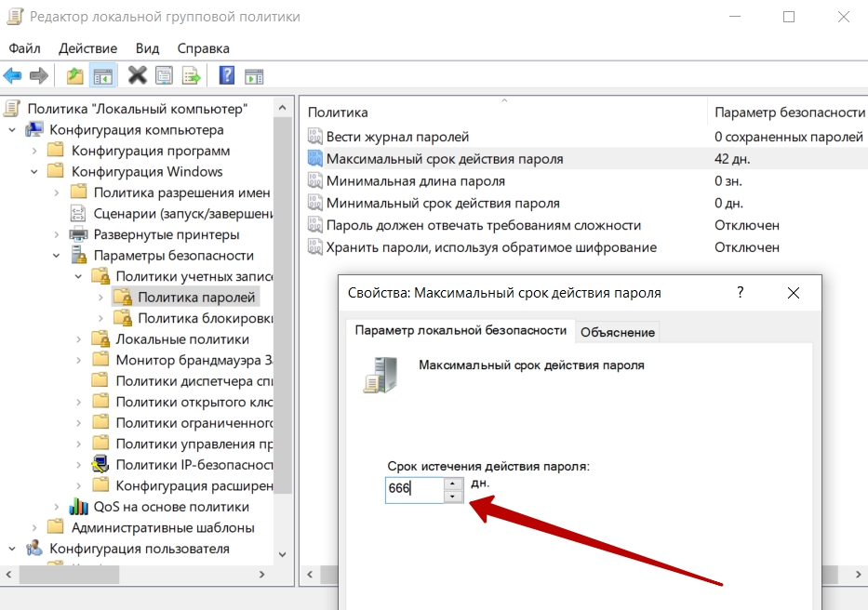
Task: Click the Help question mark toolbar icon
Action: click(227, 75)
